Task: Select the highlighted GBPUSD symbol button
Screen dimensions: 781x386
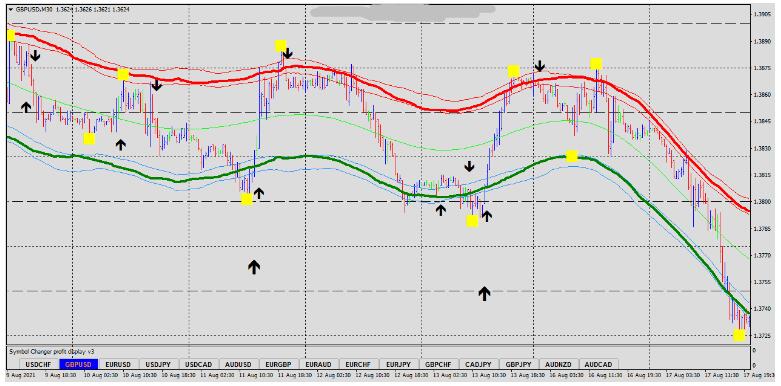Action: click(x=79, y=364)
